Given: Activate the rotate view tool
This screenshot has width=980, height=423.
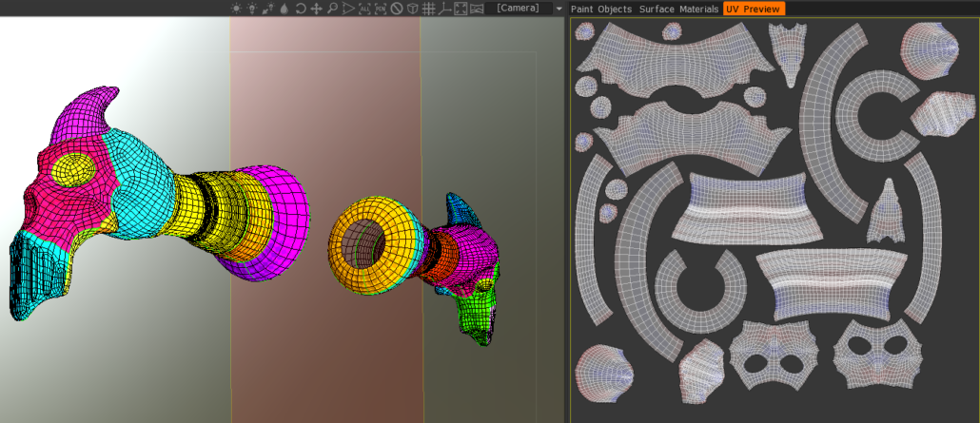Looking at the screenshot, I should pos(300,9).
